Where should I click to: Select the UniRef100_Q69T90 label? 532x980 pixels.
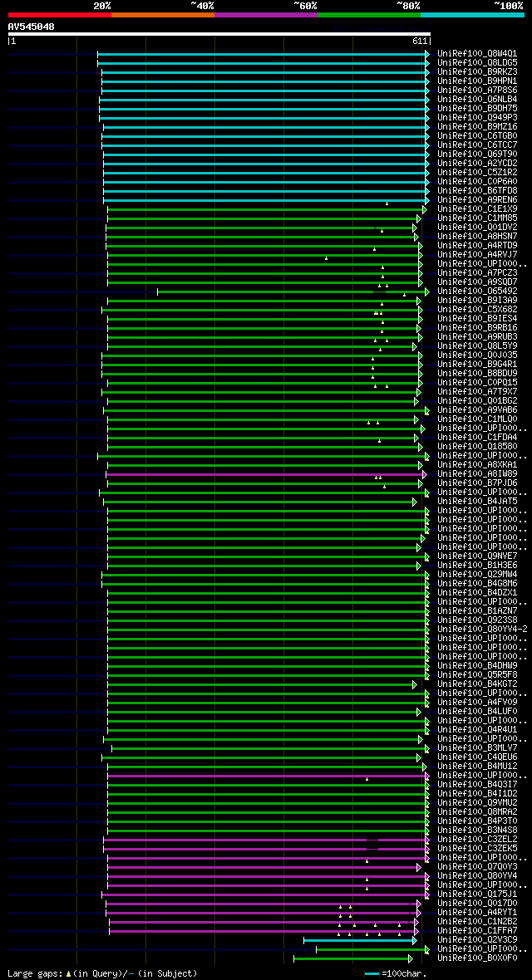click(x=477, y=154)
